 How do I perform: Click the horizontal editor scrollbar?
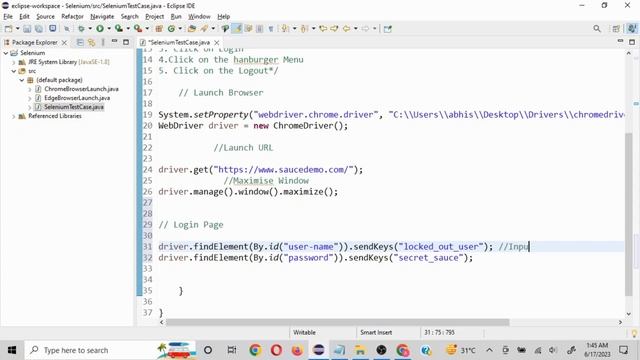pos(338,322)
